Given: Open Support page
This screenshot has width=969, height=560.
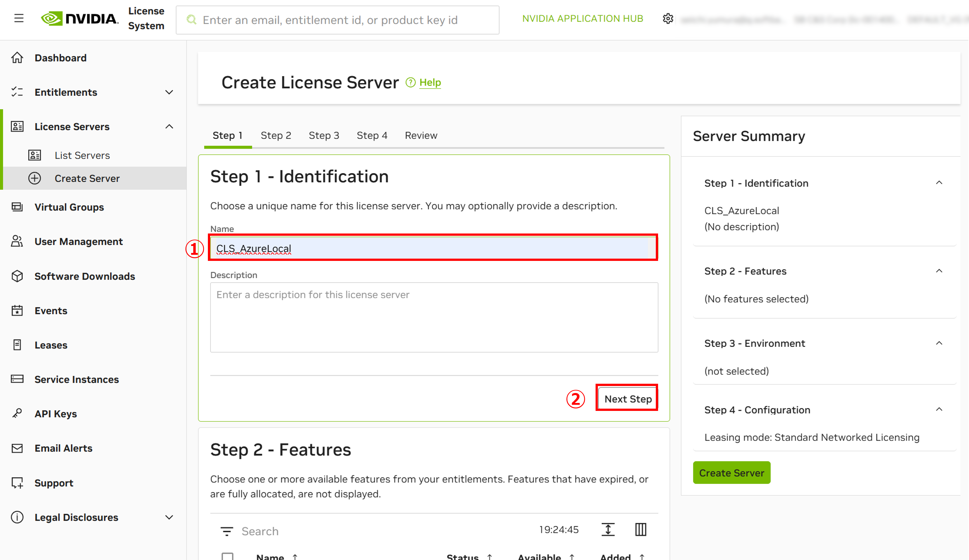Looking at the screenshot, I should tap(54, 483).
